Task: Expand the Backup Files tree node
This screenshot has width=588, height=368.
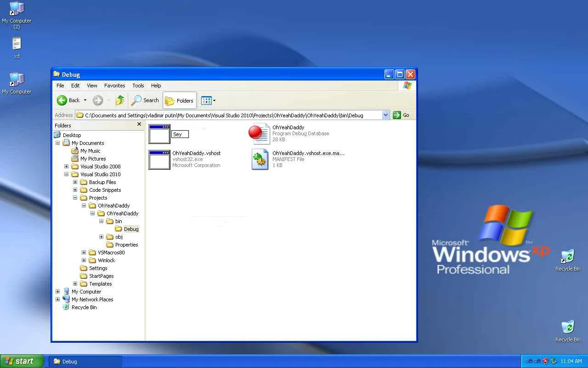Action: pyautogui.click(x=75, y=182)
